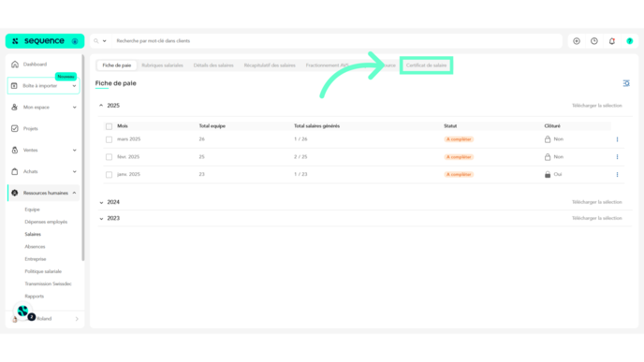Open the three-dot menu for janv. 2025

click(x=617, y=174)
